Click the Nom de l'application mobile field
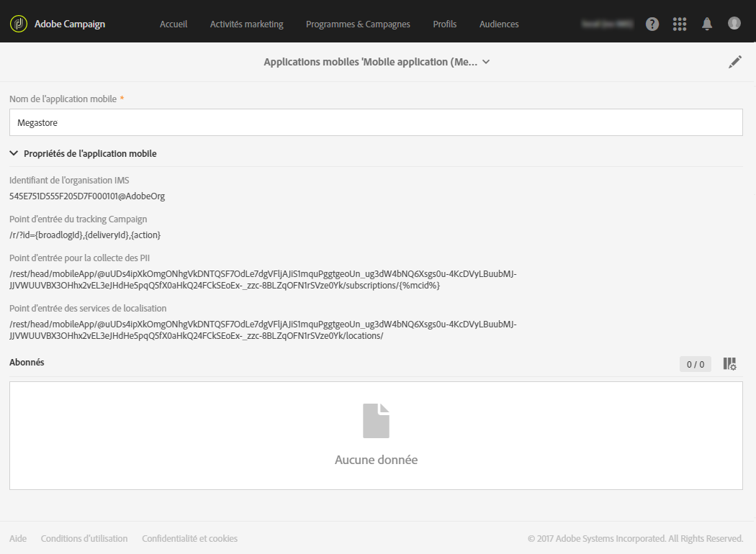This screenshot has width=756, height=554. pos(376,122)
